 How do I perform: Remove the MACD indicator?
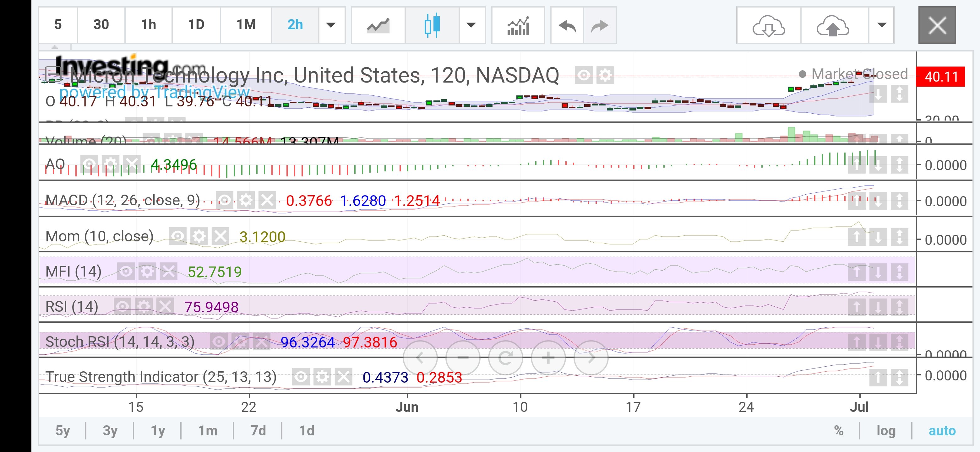tap(267, 200)
